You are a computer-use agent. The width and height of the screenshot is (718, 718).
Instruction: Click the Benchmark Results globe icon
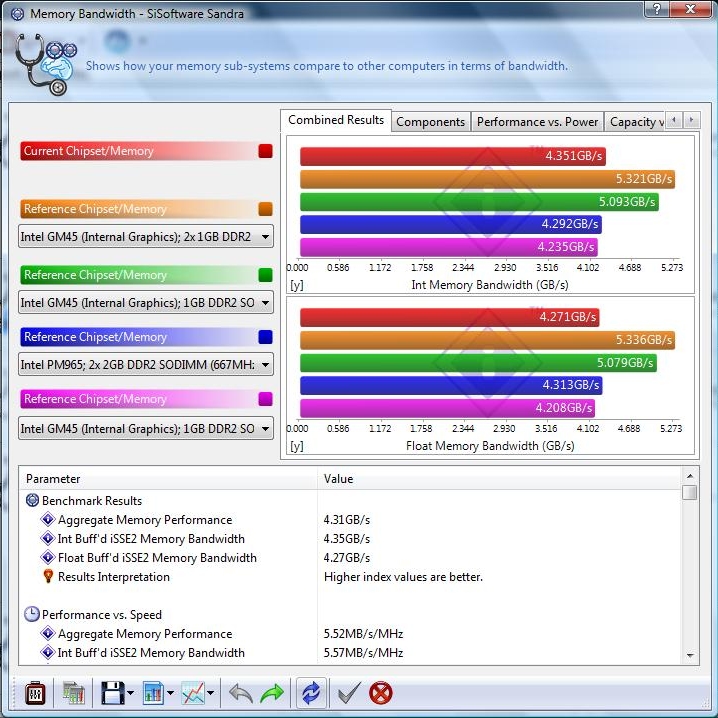click(x=32, y=500)
